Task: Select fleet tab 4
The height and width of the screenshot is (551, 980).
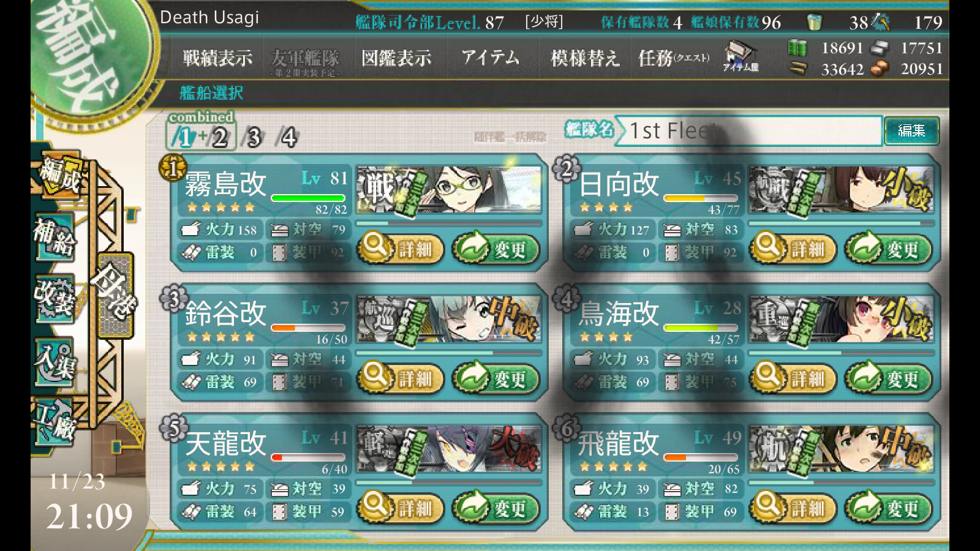Action: point(287,137)
